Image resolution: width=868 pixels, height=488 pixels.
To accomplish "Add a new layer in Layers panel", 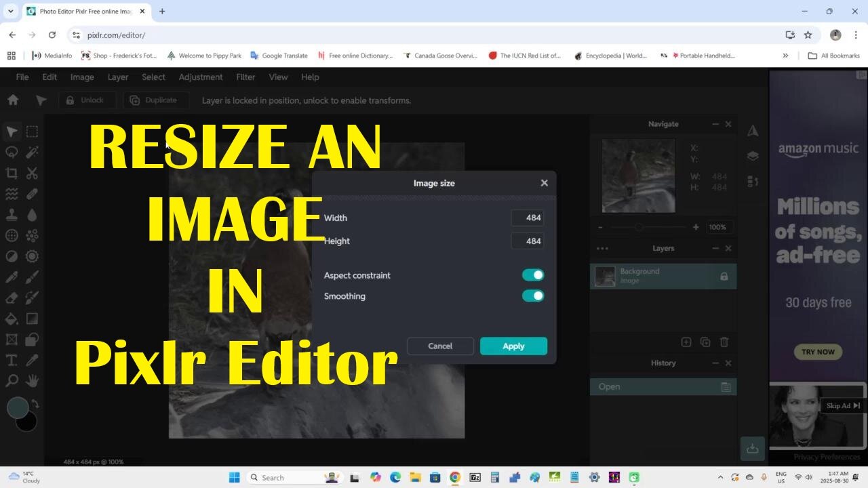I will point(686,342).
